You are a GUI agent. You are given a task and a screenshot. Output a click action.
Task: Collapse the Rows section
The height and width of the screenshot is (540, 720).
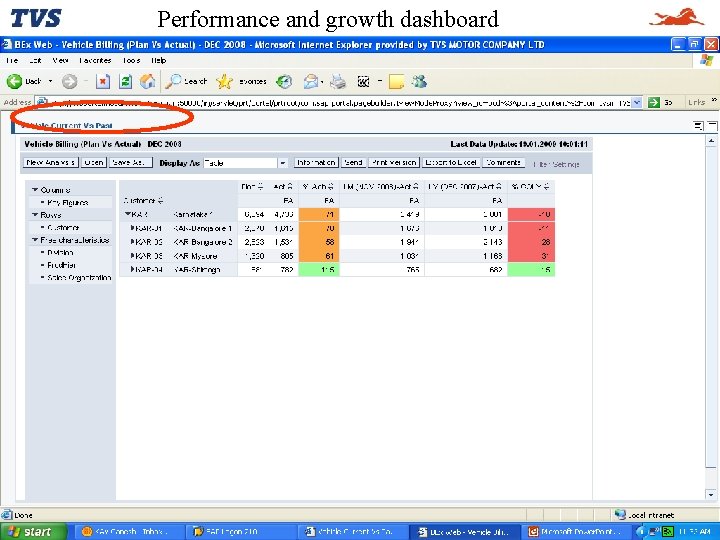(x=35, y=214)
